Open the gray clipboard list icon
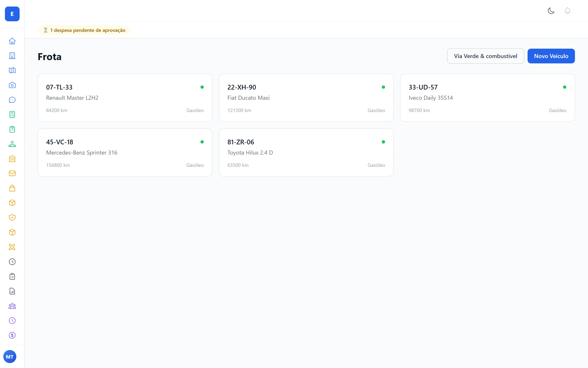This screenshot has height=368, width=588. click(12, 276)
